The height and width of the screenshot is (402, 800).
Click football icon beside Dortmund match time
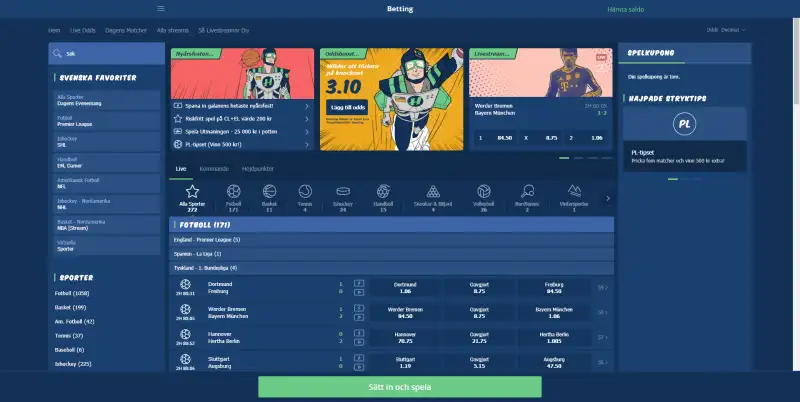point(185,284)
